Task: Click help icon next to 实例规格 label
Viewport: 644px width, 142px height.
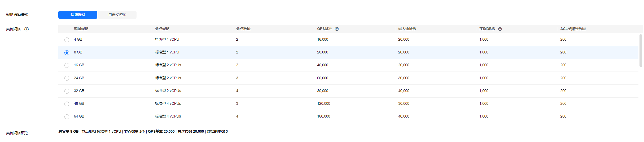Action: 27,29
